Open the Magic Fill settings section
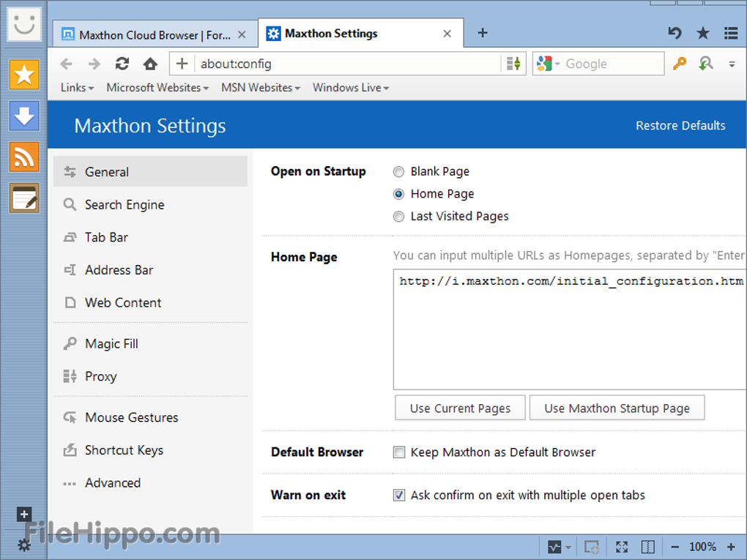The image size is (747, 560). [150, 343]
